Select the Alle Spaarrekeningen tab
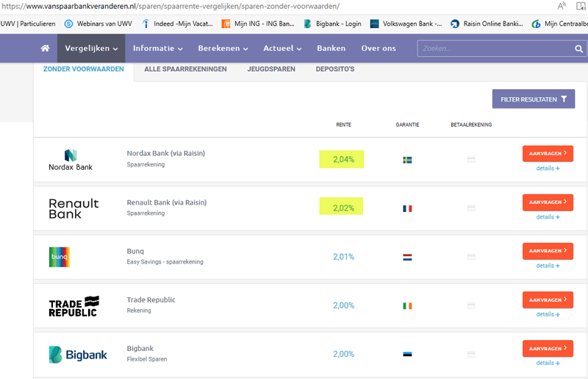The width and height of the screenshot is (588, 379). coord(185,69)
